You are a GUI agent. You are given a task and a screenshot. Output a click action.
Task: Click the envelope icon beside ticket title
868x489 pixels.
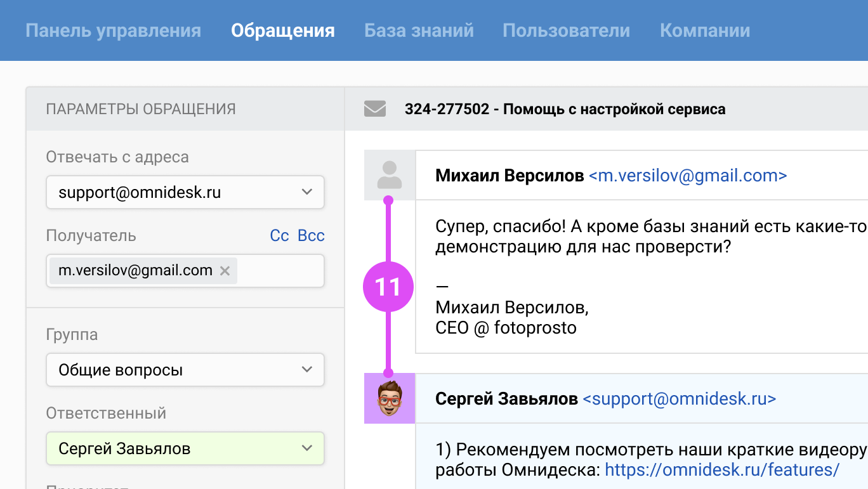(375, 109)
